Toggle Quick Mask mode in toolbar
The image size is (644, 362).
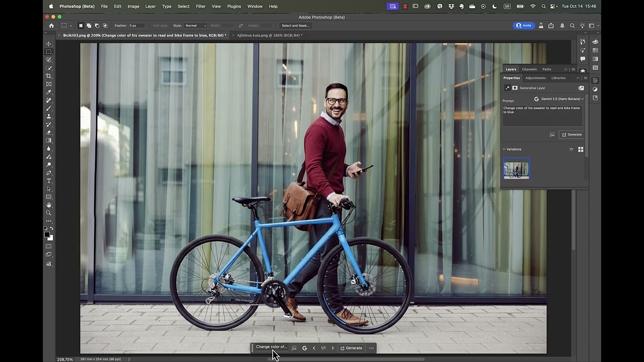pos(49,246)
